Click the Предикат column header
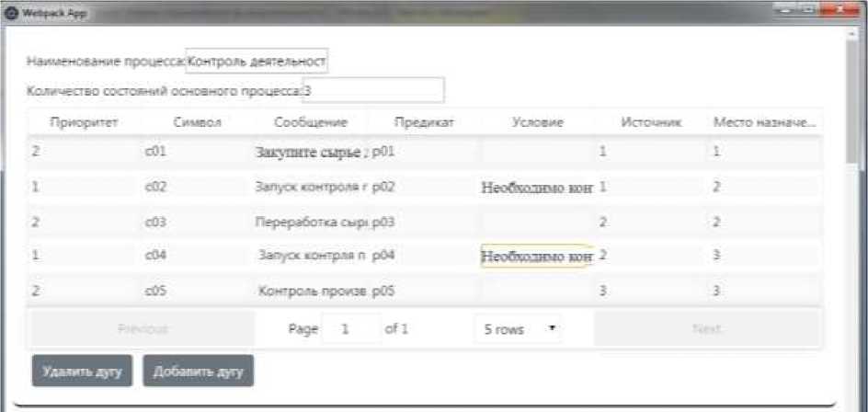This screenshot has height=412, width=868. 424,122
